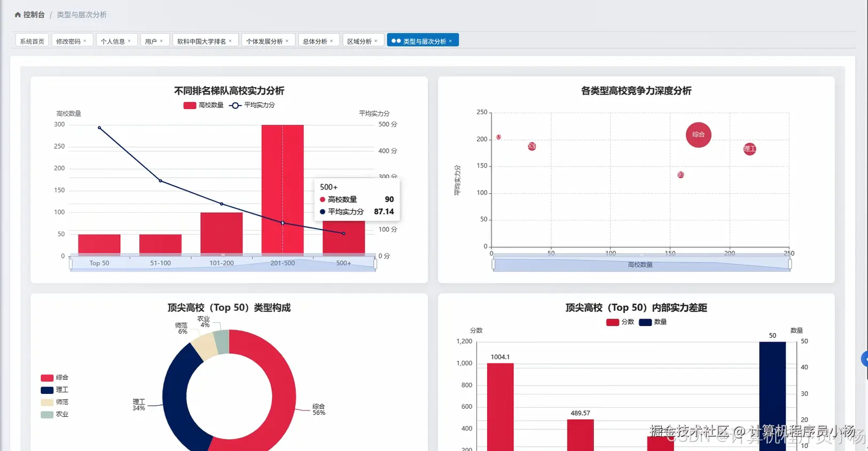Close the 区域分析 tab
This screenshot has width=868, height=451.
coord(376,41)
